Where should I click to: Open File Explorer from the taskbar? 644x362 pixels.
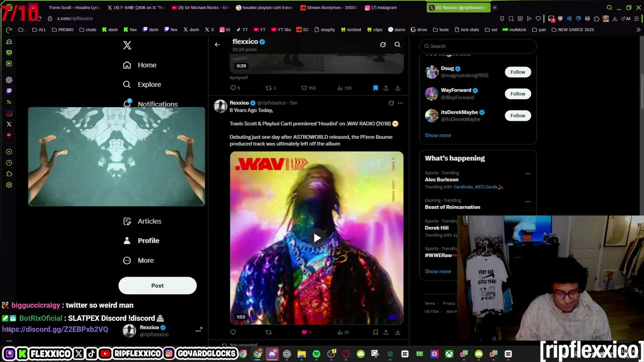point(301,354)
